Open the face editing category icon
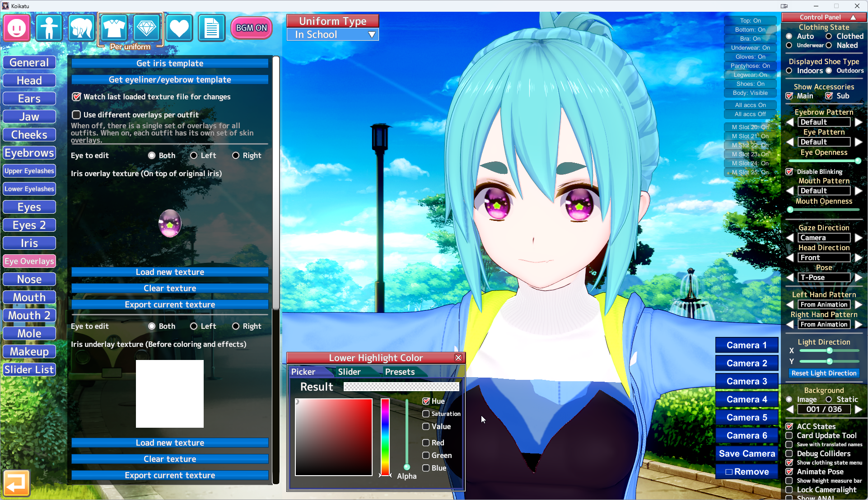Image resolution: width=868 pixels, height=500 pixels. (x=17, y=28)
